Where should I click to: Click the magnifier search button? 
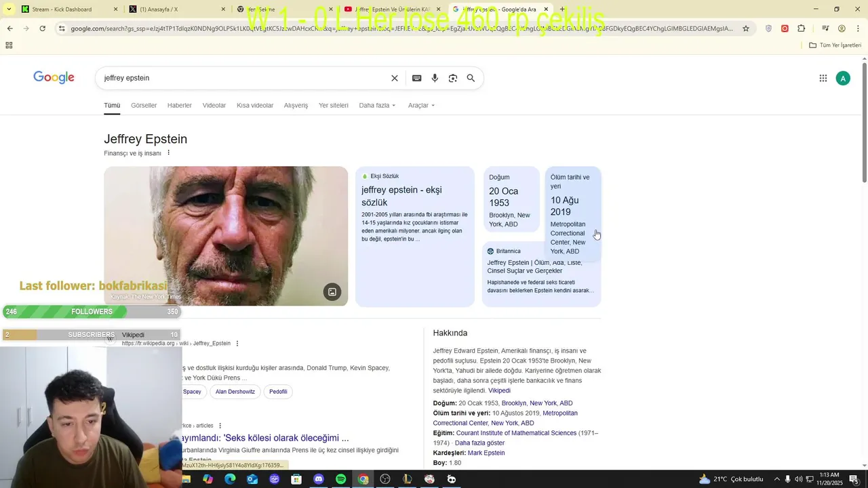pyautogui.click(x=471, y=78)
